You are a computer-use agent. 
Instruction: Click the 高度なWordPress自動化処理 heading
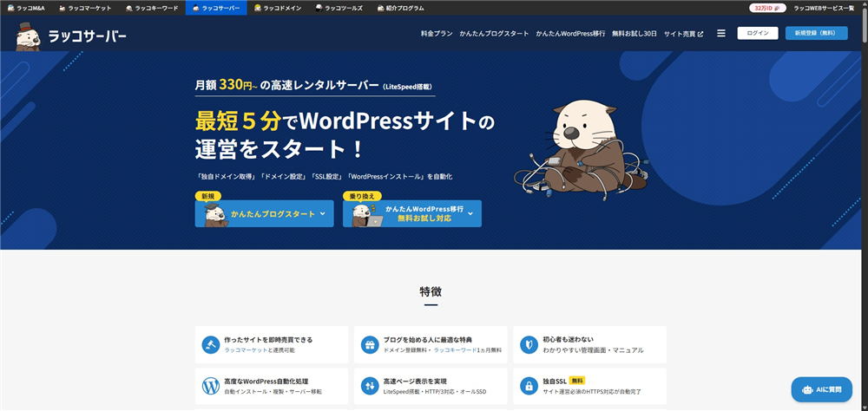click(266, 382)
